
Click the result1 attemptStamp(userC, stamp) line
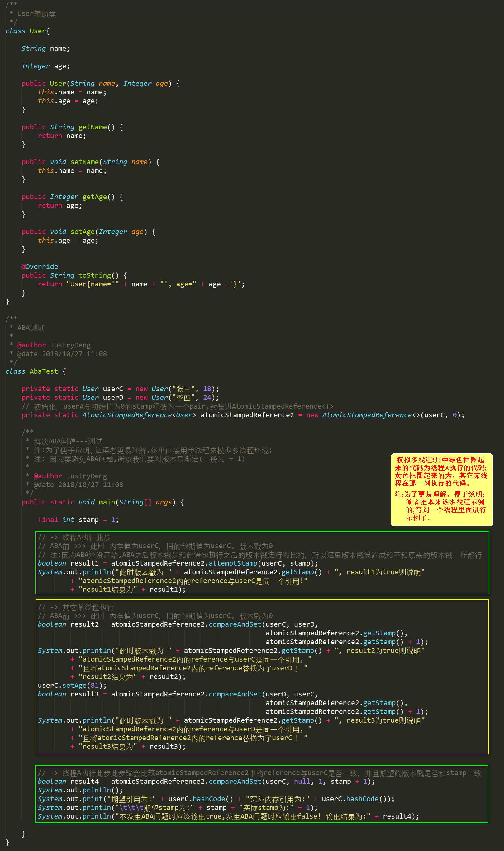(178, 563)
